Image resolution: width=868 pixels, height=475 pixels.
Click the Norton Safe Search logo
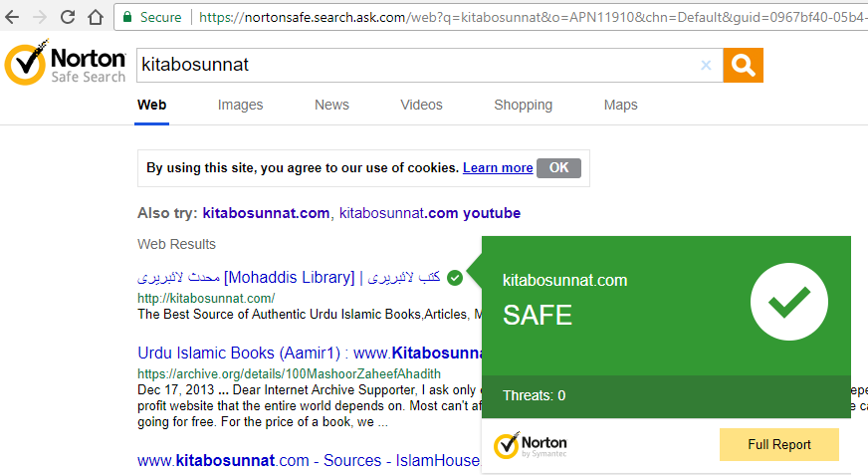(x=66, y=63)
